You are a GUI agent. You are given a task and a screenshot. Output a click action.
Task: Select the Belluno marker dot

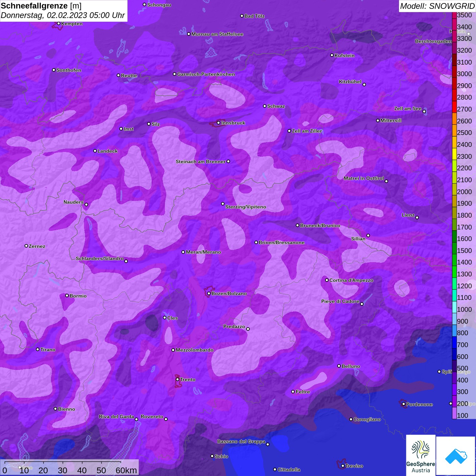click(x=339, y=366)
